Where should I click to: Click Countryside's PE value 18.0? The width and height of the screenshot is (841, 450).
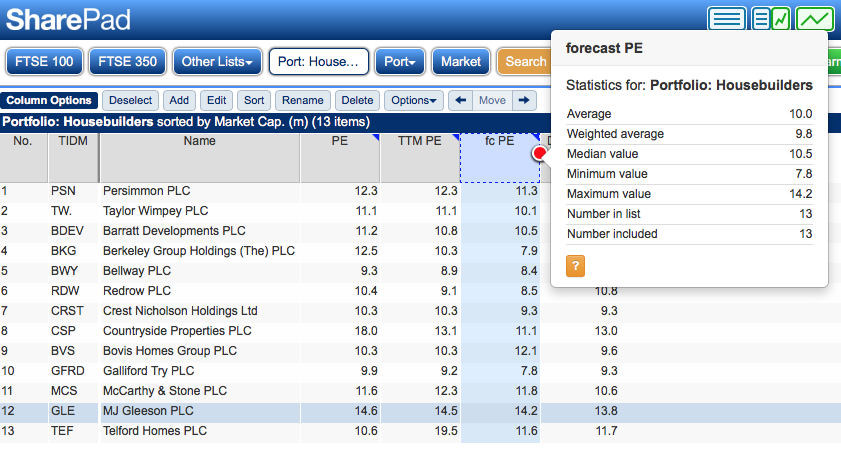366,331
